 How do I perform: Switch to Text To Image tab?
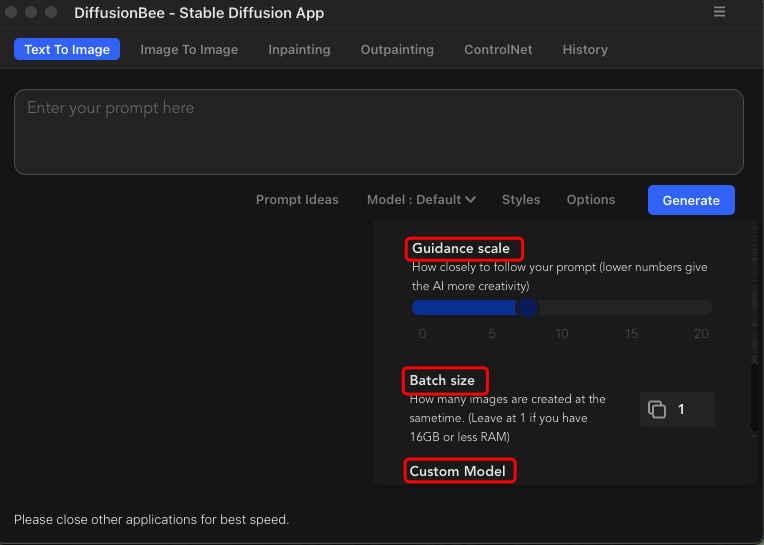[67, 49]
